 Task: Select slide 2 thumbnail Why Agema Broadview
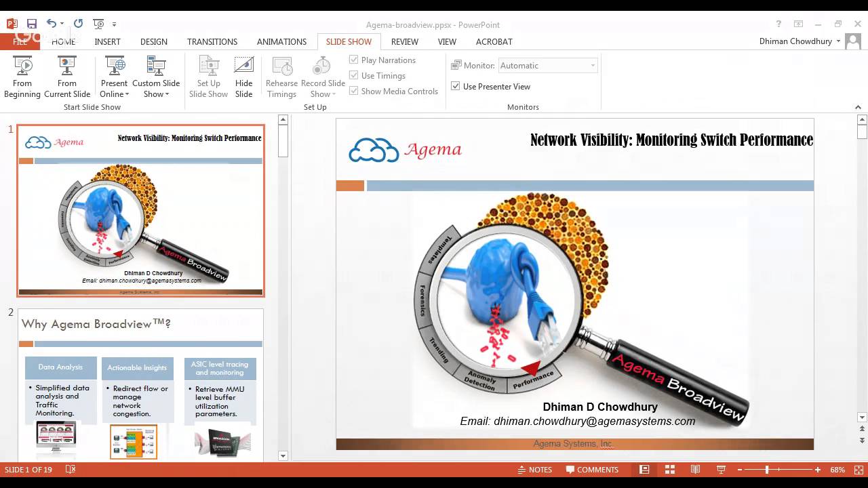141,385
